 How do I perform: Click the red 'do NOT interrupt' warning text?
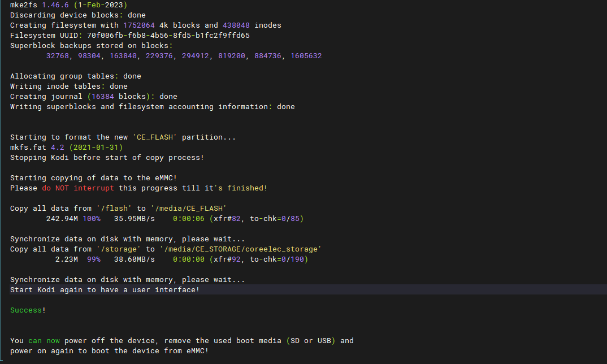coord(77,188)
